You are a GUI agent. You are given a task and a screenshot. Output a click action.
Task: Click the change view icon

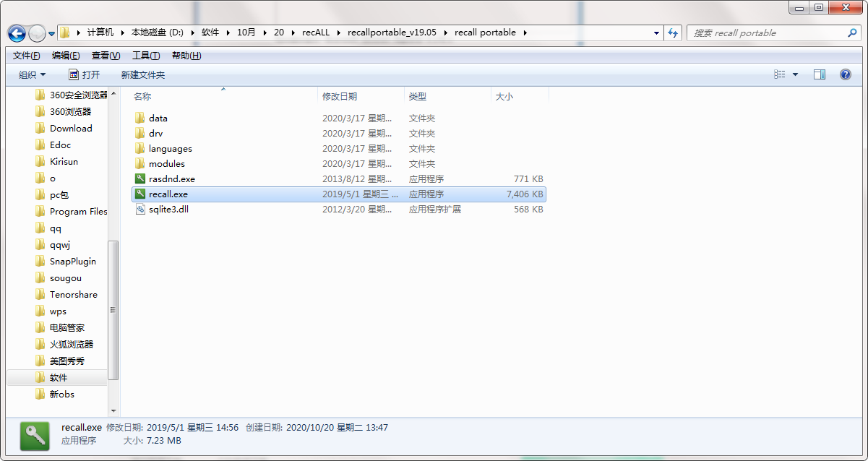pyautogui.click(x=779, y=74)
